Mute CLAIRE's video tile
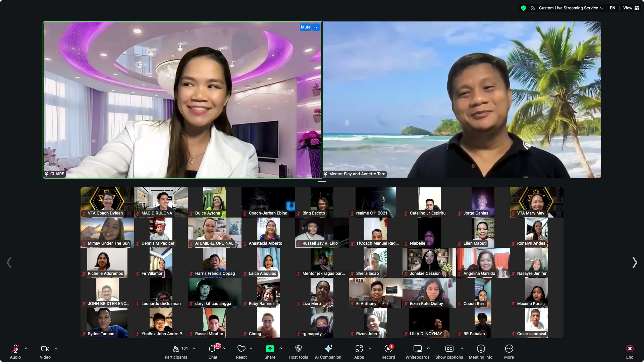 coord(306,27)
